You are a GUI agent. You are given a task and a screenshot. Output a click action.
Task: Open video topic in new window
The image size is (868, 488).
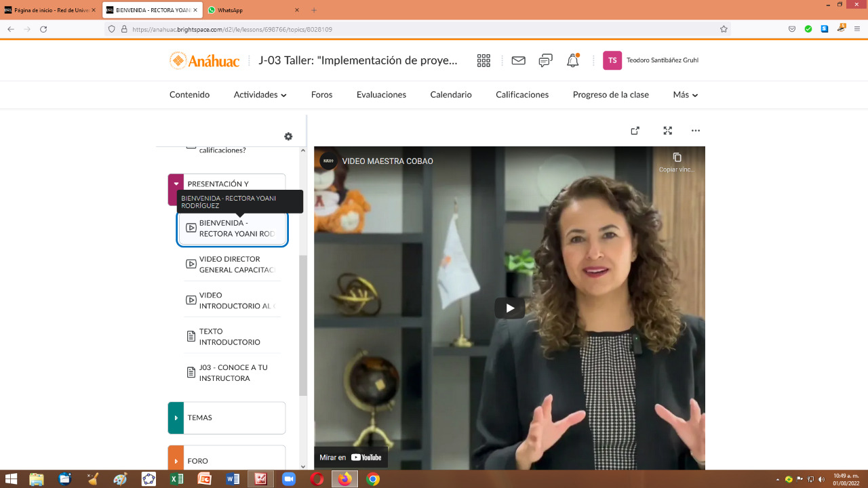click(x=635, y=131)
